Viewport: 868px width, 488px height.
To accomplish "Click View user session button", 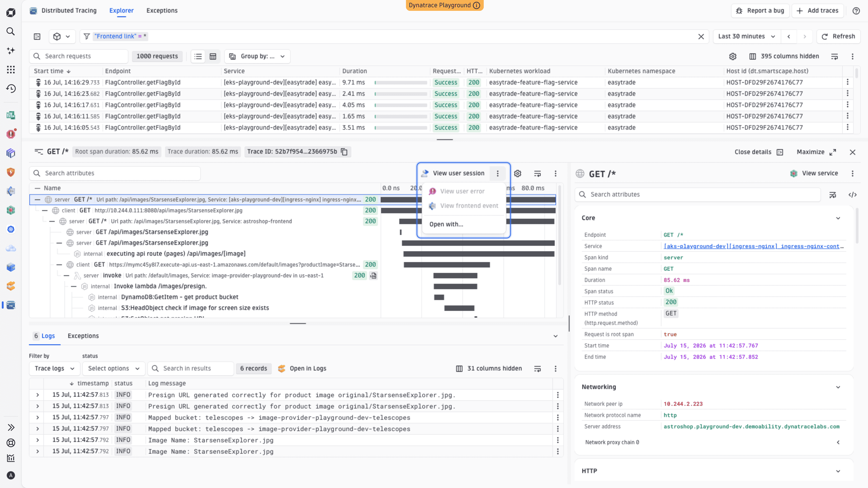I will [453, 174].
